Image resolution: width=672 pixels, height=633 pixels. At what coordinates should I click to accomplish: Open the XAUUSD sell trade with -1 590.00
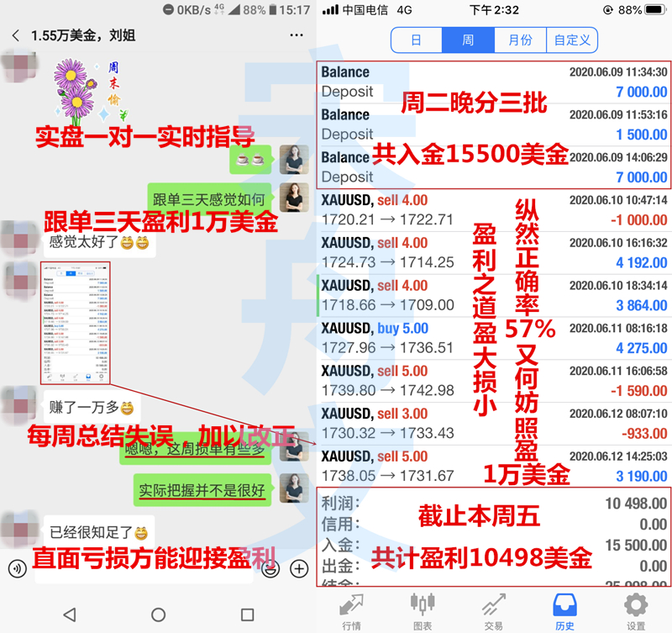point(494,381)
